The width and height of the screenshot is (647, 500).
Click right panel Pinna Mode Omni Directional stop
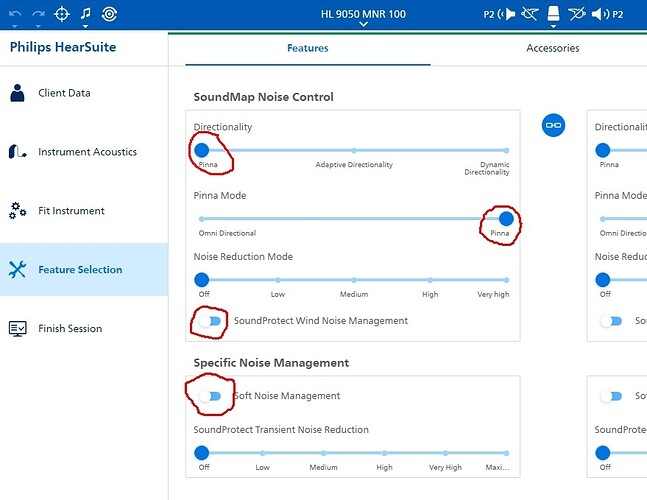[602, 219]
